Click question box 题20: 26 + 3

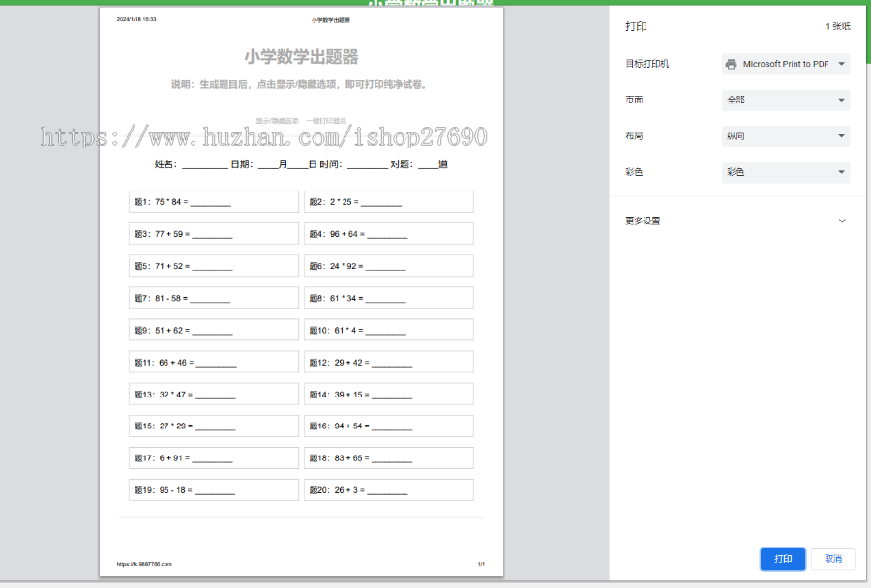point(389,490)
